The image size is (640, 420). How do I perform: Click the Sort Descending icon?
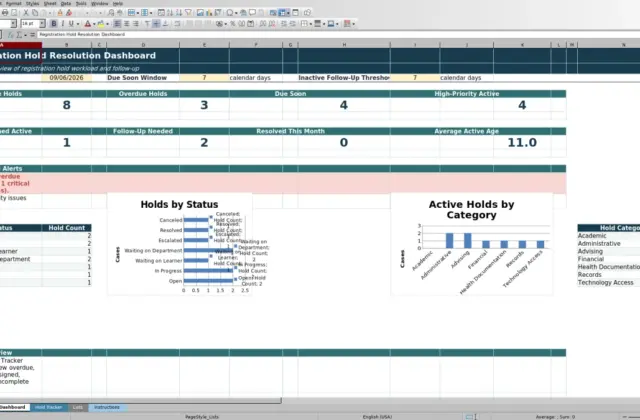[x=179, y=13]
